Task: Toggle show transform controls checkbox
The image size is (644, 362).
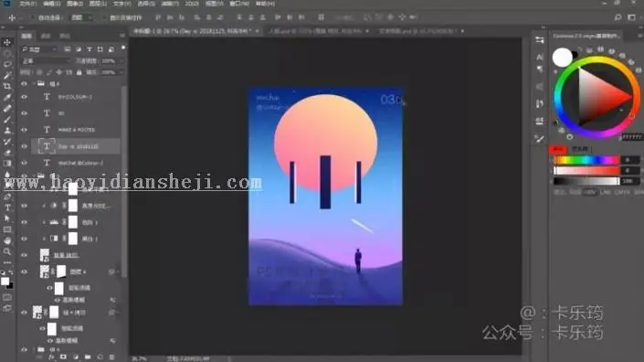Action: pyautogui.click(x=104, y=17)
